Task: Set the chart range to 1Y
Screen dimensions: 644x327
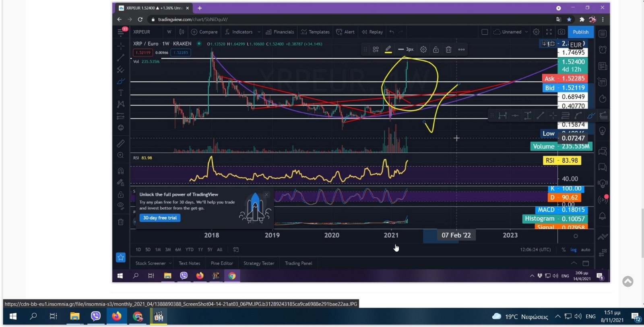Action: click(200, 250)
